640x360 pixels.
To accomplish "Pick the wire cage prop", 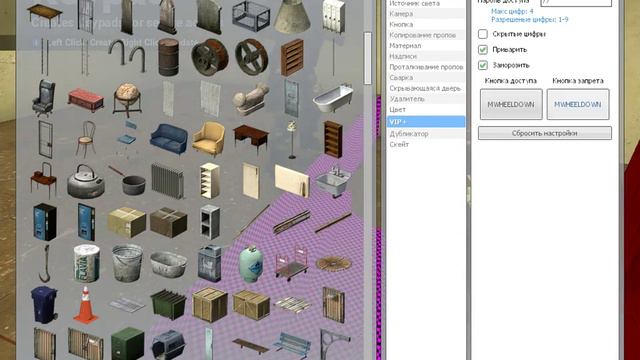I will 251,17.
